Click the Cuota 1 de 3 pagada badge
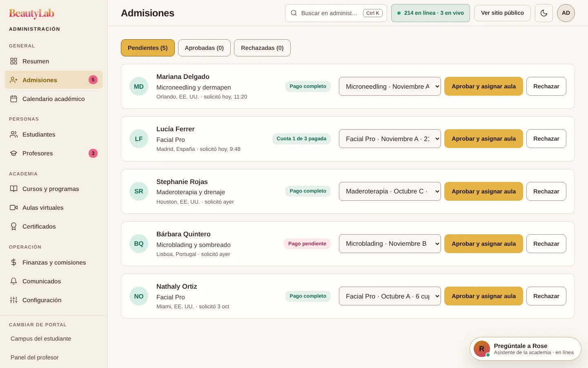588x368 pixels. click(301, 139)
